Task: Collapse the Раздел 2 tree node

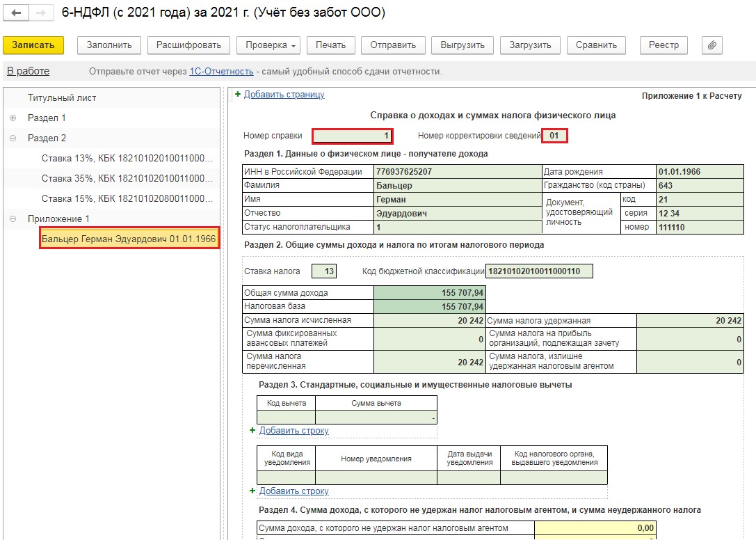Action: [13, 138]
